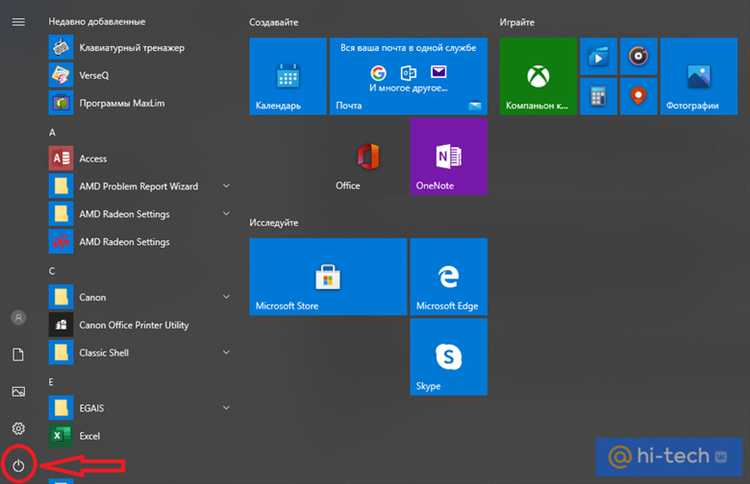Open the Calculator small tile
The height and width of the screenshot is (484, 750).
tap(598, 97)
